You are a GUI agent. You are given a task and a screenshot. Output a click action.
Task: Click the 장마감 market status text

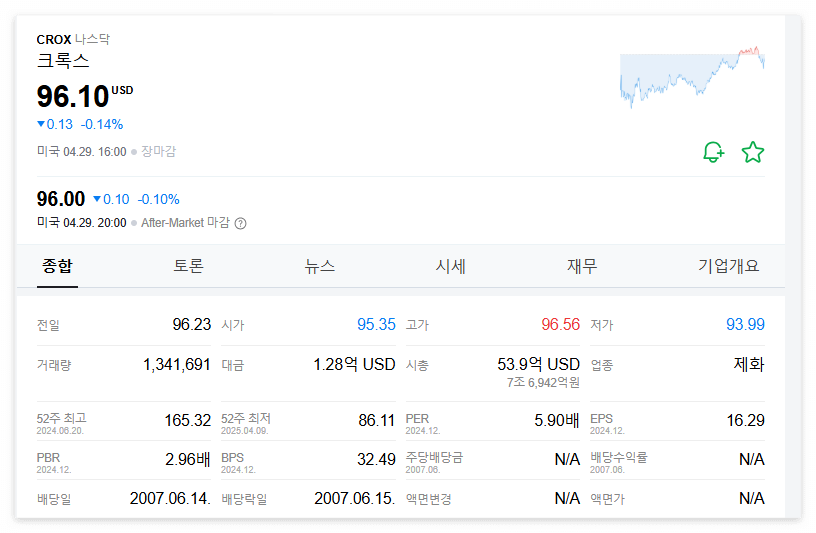coord(159,151)
